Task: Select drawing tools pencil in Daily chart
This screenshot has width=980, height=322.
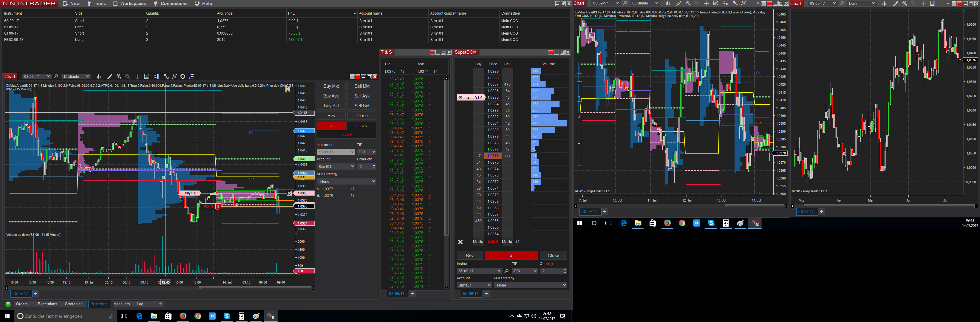Action: pos(896,3)
